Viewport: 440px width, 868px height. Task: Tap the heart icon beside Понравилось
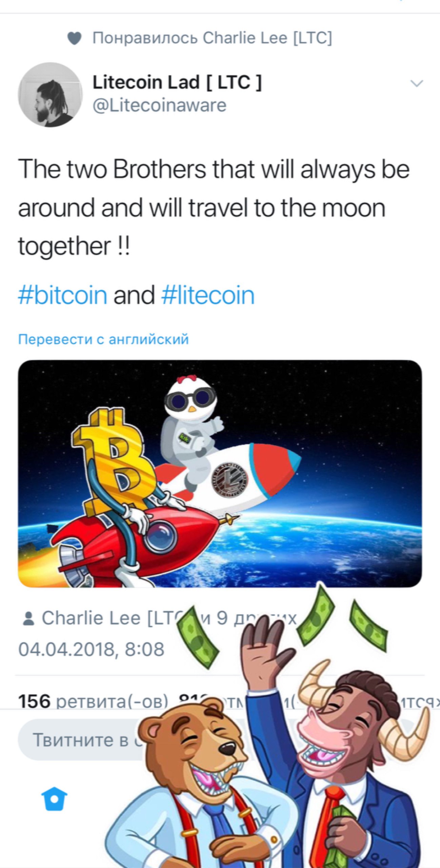[74, 38]
